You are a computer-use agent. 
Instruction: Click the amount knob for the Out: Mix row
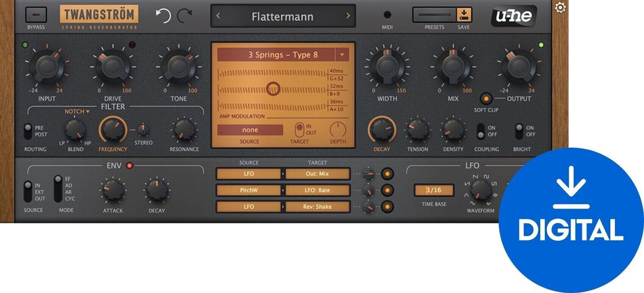point(368,174)
